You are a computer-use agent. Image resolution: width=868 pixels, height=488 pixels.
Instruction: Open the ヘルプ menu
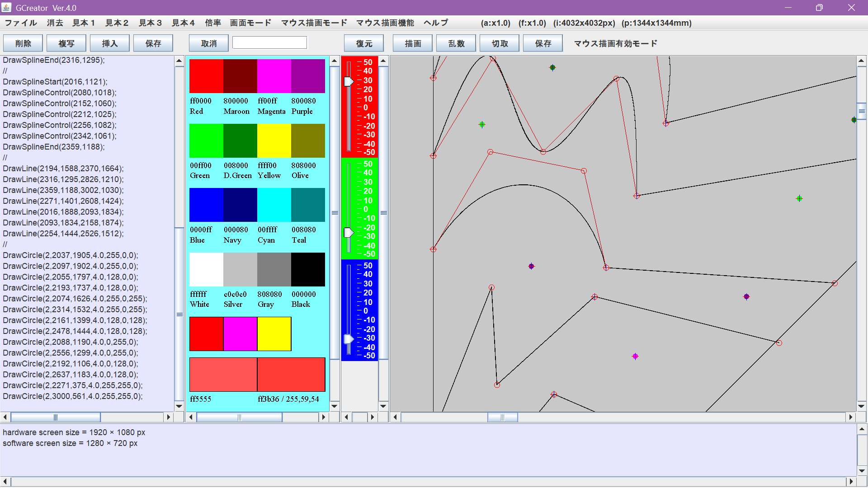tap(436, 23)
